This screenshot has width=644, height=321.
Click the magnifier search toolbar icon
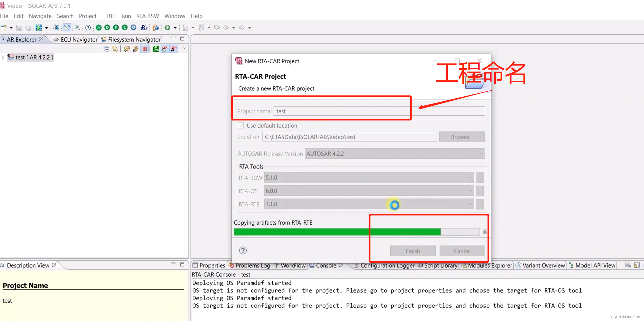[x=77, y=28]
